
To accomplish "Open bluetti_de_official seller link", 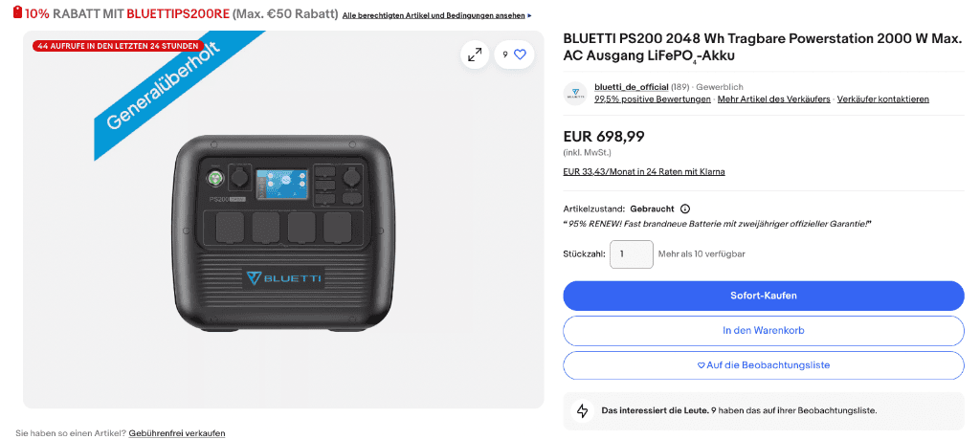I will pos(632,87).
